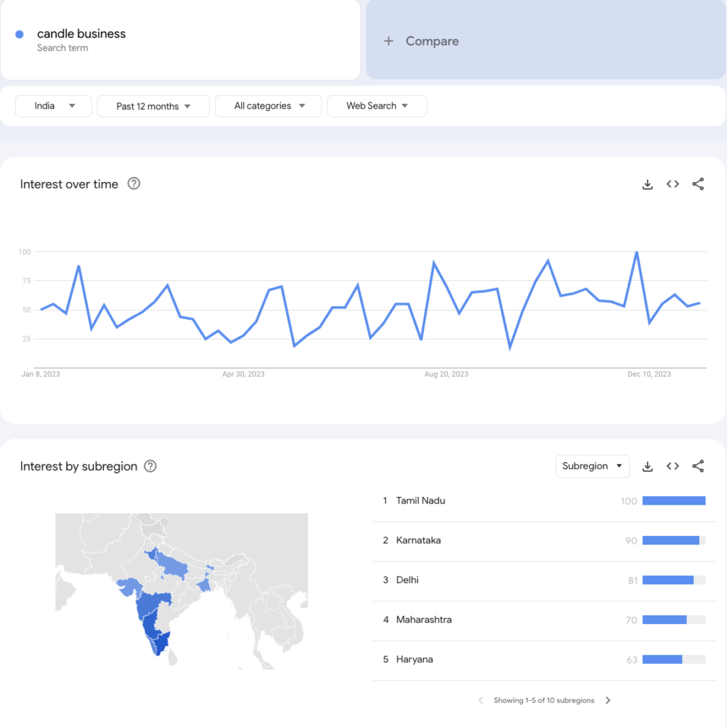Share the Interest over time chart
Viewport: 727px width, 728px height.
tap(698, 184)
